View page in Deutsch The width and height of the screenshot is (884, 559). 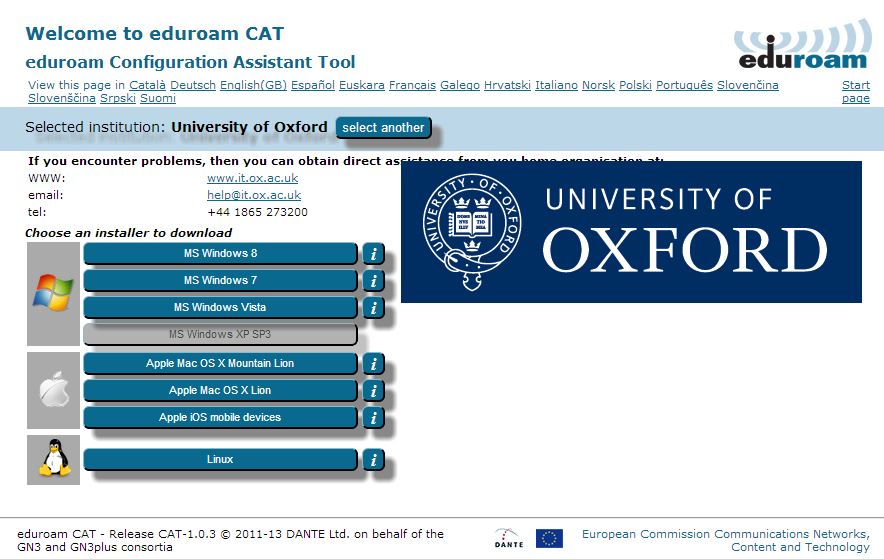pyautogui.click(x=193, y=85)
